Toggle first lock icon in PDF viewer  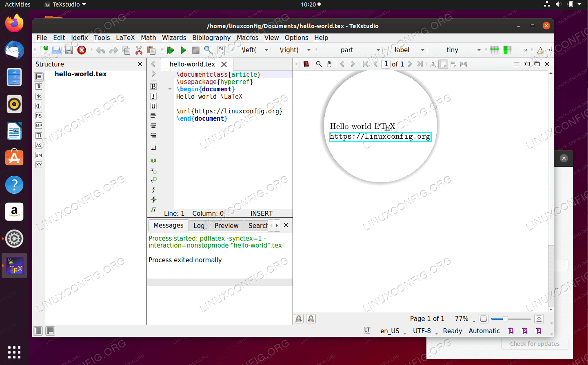299,319
